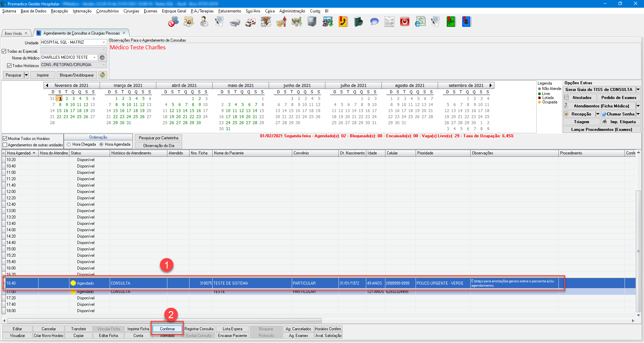Screen dimensions: 644x343
Task: Open the yellow phone book icon
Action: click(343, 22)
